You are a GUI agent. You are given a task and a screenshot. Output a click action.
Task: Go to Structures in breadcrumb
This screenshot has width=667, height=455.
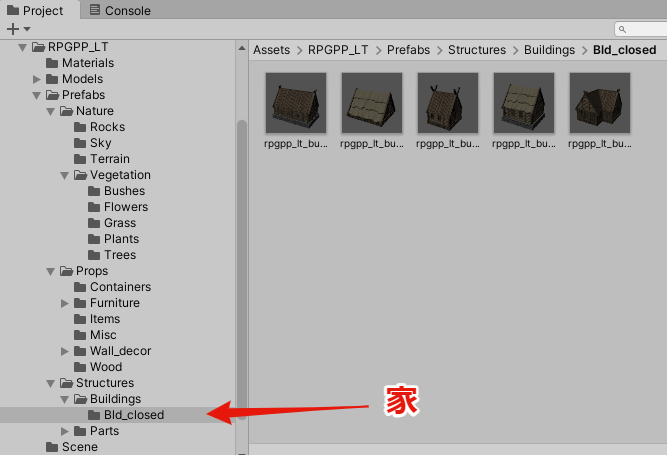pos(477,50)
